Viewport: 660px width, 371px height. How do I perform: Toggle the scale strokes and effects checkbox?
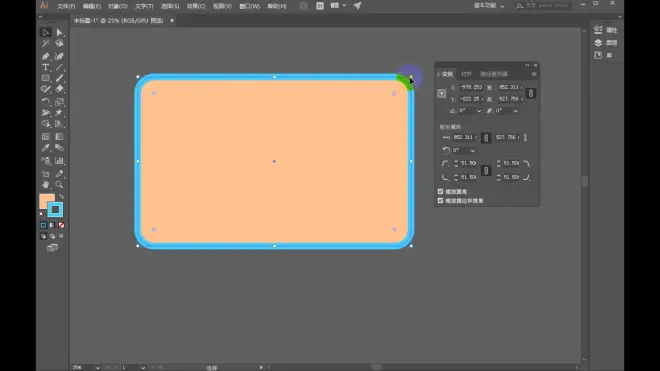tap(440, 200)
